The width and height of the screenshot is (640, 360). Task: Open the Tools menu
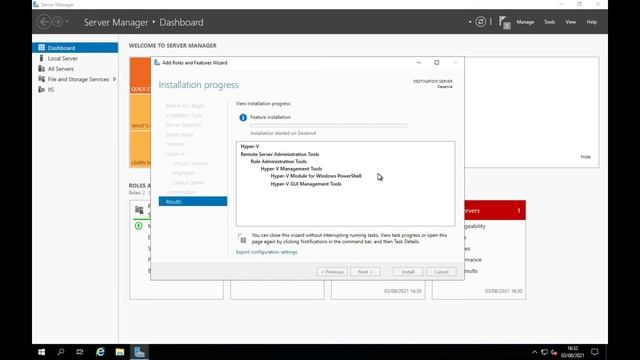coord(549,22)
